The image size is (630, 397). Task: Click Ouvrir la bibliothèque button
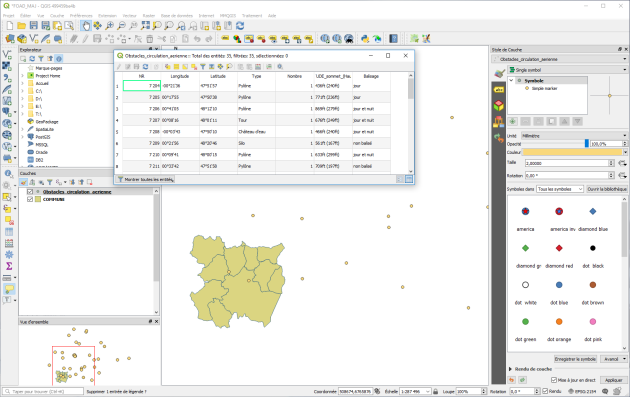[x=607, y=189]
